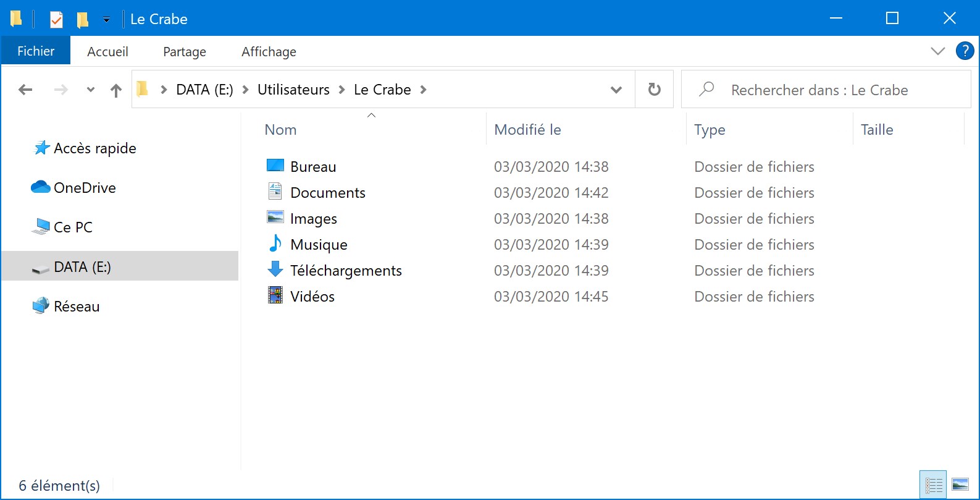Click the Images folder icon
The image size is (980, 500).
coord(275,217)
